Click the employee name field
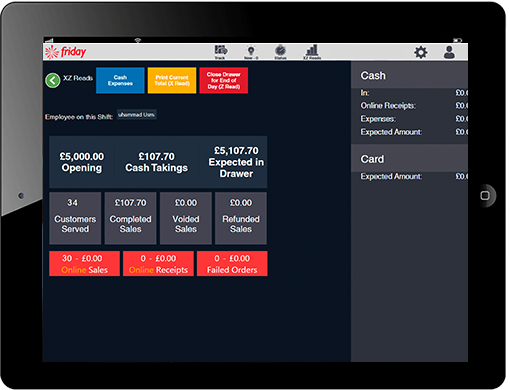This screenshot has height=390, width=510. 137,115
